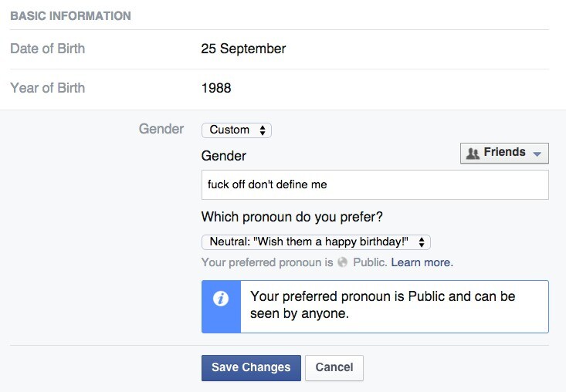Click the Custom gender selector arrows
566x392 pixels.
point(263,130)
